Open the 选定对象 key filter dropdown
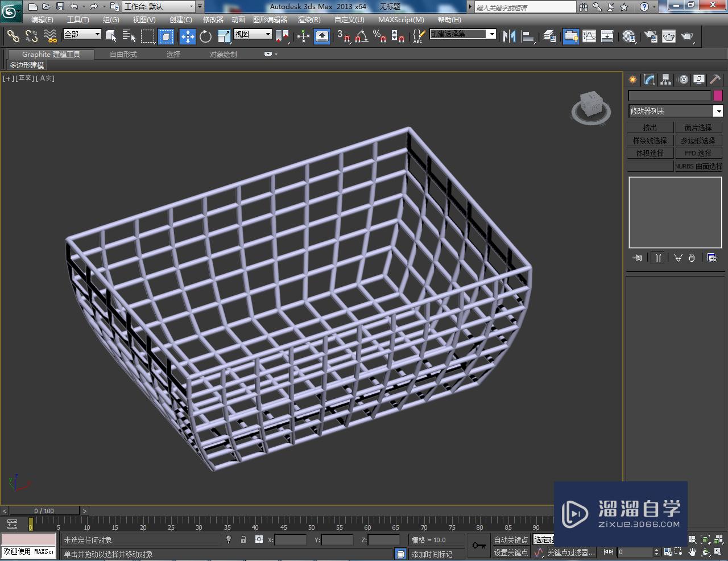Viewport: 728px width, 561px height. tap(544, 539)
